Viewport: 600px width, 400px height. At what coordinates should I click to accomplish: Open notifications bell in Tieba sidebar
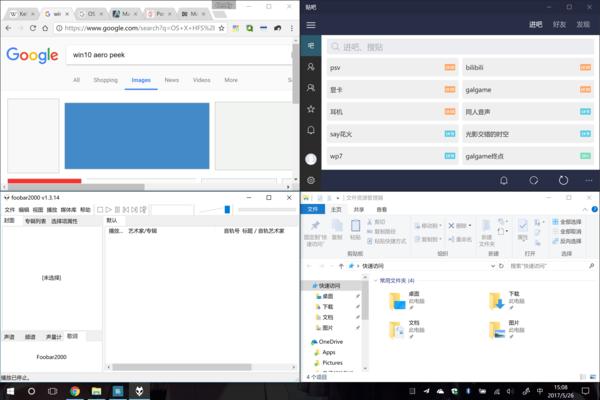tap(311, 130)
